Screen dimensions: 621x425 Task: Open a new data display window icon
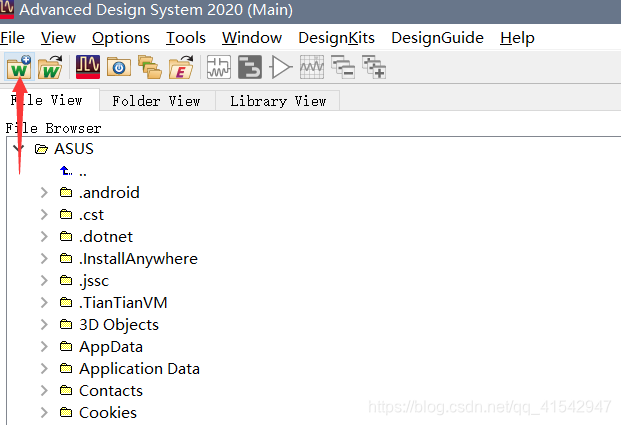coord(312,67)
